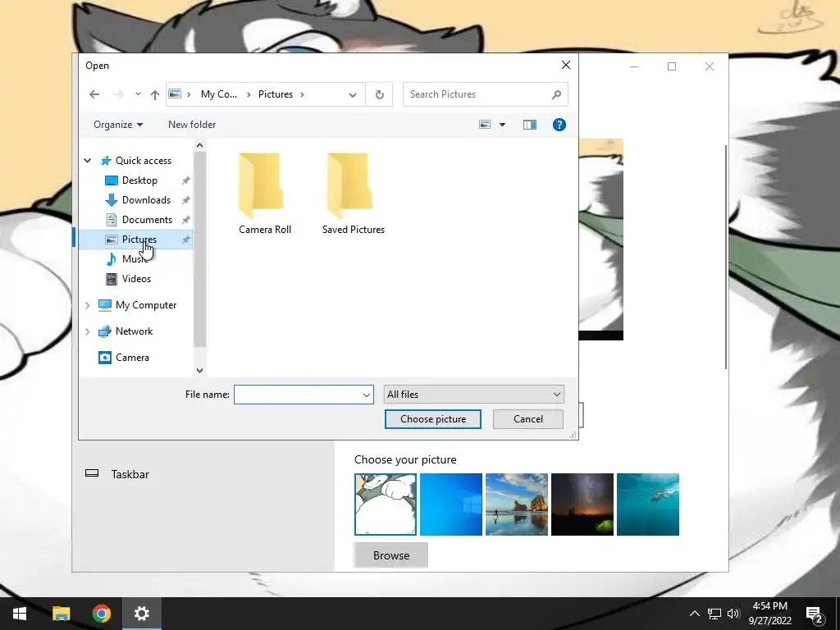Create a New folder
This screenshot has width=840, height=630.
(192, 125)
